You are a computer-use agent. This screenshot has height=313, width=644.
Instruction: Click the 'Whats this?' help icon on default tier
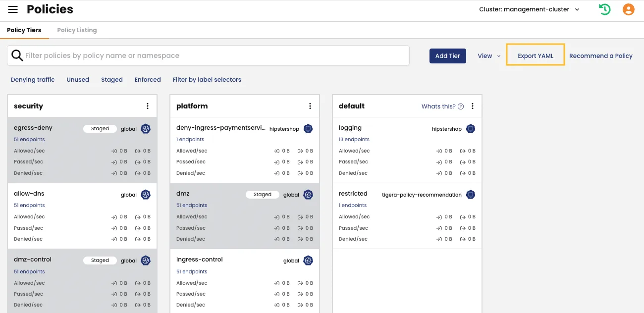[x=460, y=106]
